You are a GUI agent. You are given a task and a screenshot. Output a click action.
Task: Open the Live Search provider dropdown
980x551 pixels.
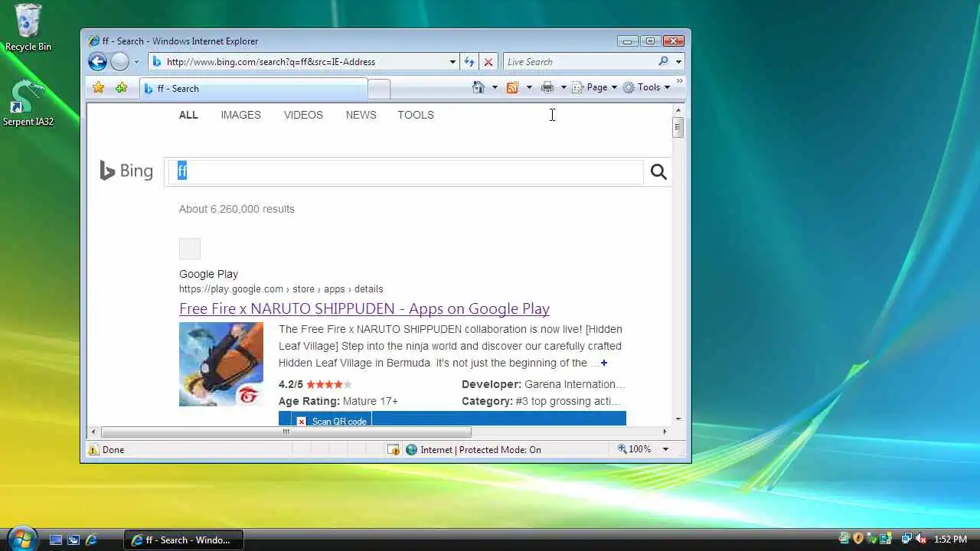[x=678, y=62]
